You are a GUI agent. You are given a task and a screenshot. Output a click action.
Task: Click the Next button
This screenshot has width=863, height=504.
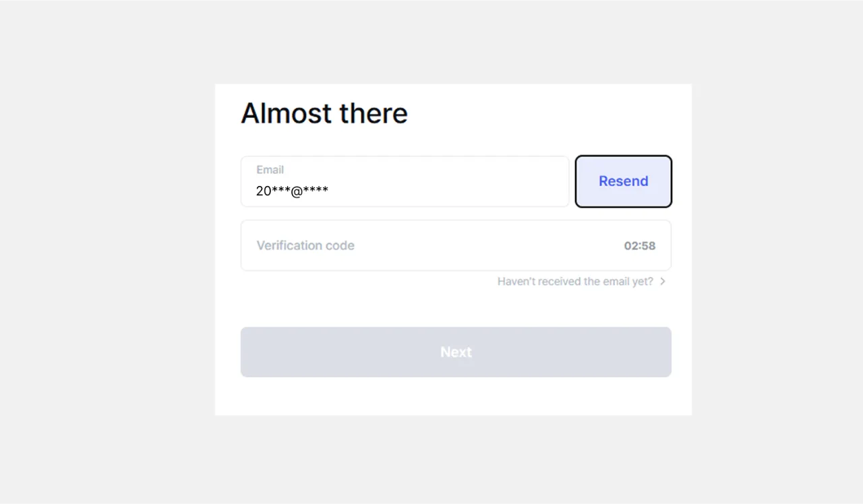tap(456, 352)
